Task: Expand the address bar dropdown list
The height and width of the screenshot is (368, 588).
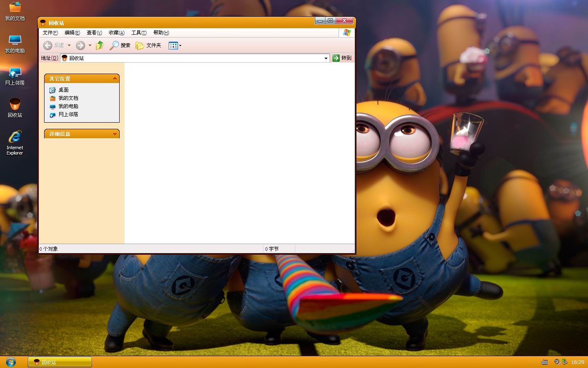Action: [326, 58]
